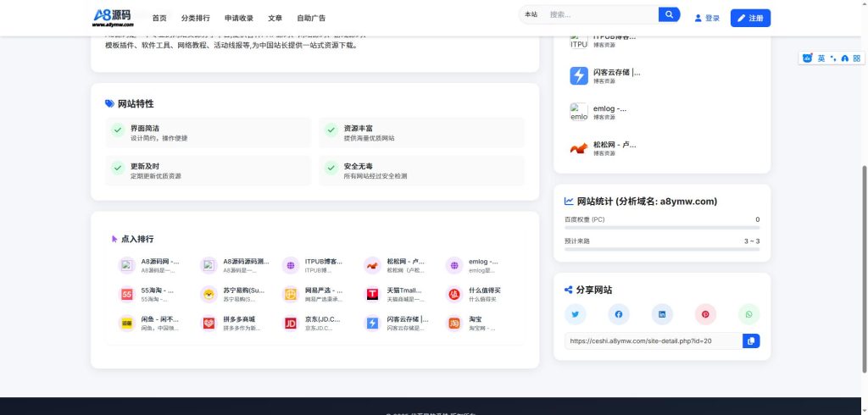Image resolution: width=868 pixels, height=415 pixels.
Task: Open emlog thumbnail in the right sidebar list
Action: [579, 113]
